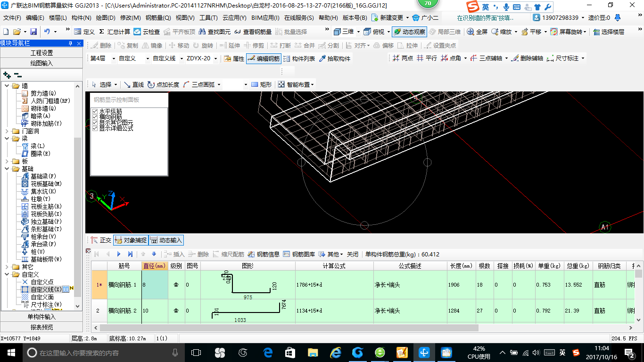Click the expand-all plus icon in navigation

pos(7,74)
